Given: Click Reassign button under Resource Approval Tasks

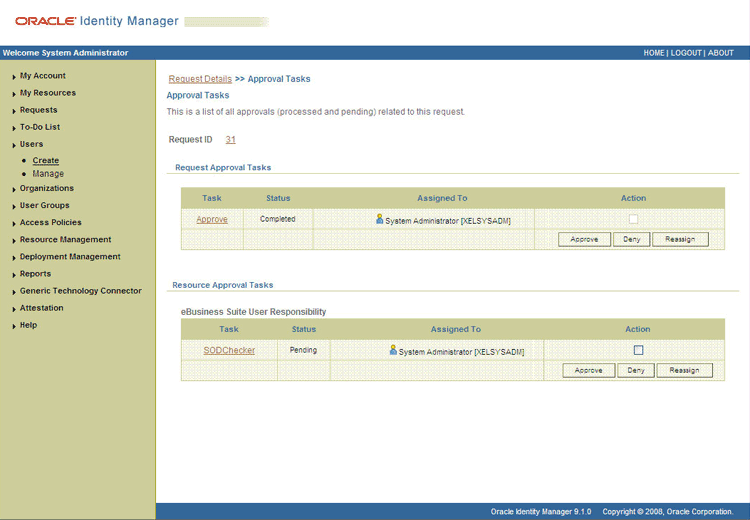Looking at the screenshot, I should pos(684,370).
